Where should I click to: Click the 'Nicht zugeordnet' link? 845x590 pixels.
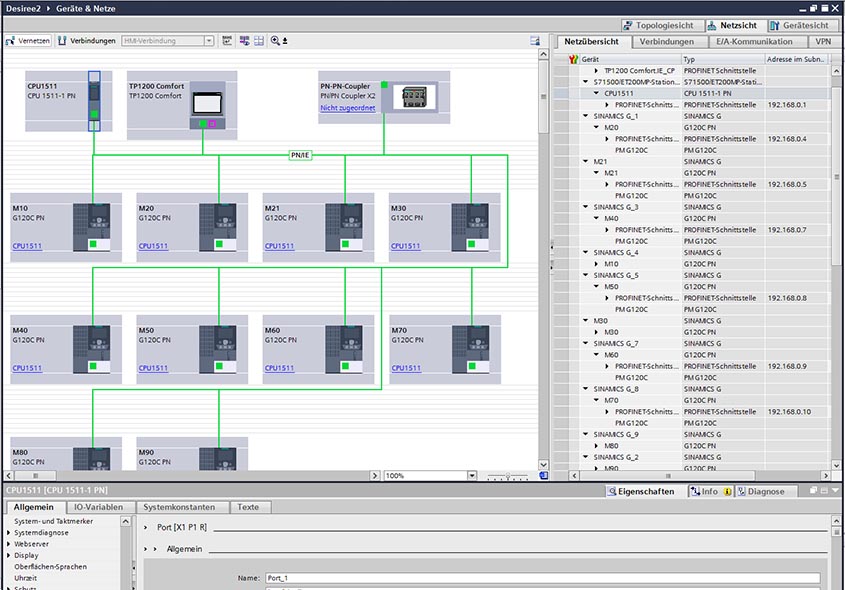[x=348, y=108]
